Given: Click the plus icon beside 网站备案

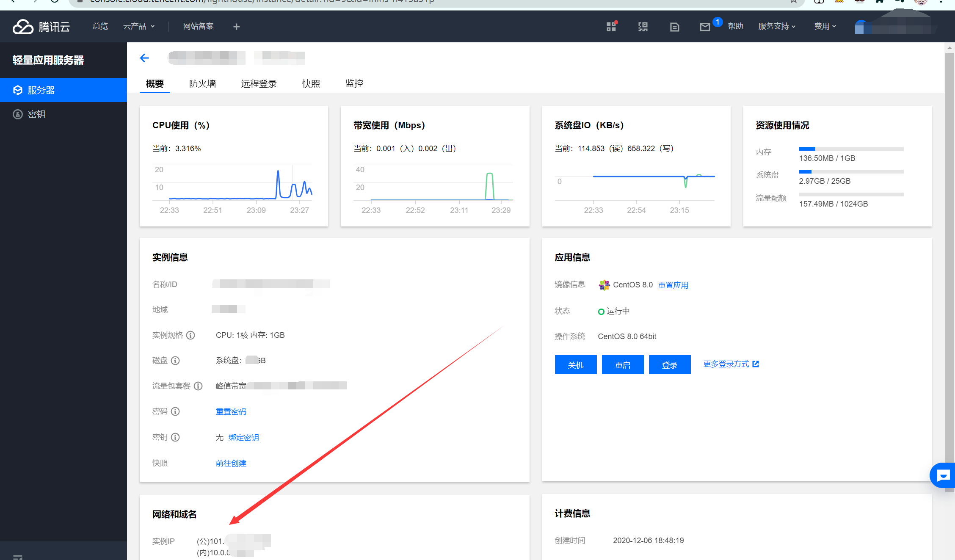Looking at the screenshot, I should click(236, 27).
